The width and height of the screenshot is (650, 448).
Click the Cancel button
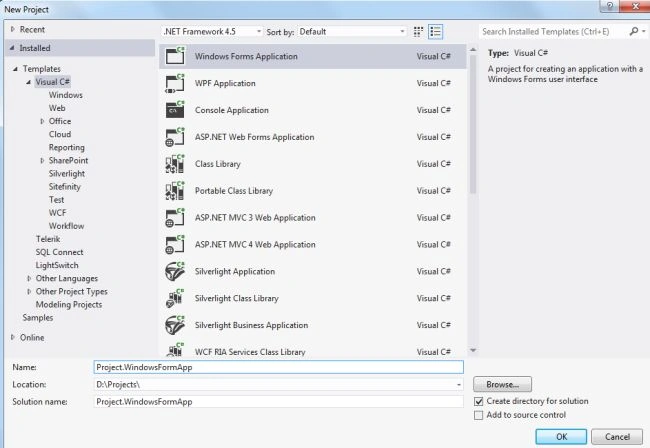[617, 437]
